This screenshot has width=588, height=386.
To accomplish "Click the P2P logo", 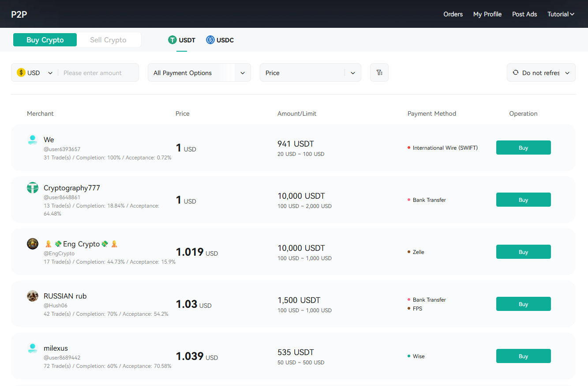I will click(x=19, y=14).
